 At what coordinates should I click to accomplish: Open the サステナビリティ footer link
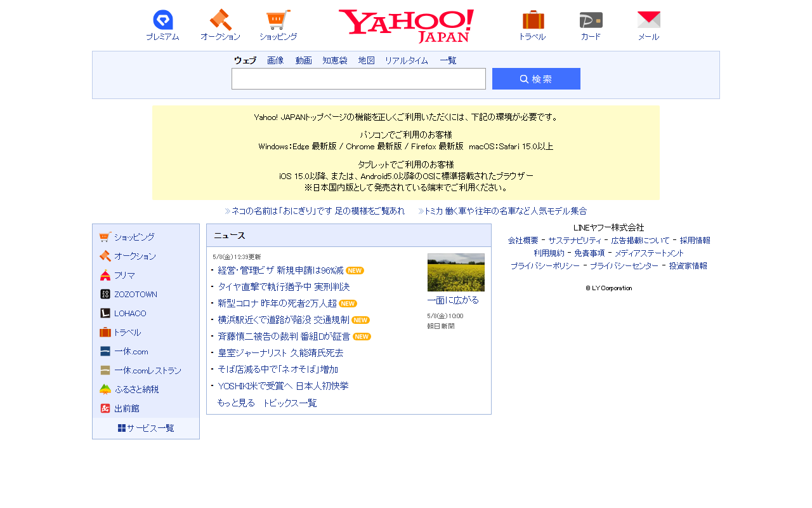click(x=575, y=241)
